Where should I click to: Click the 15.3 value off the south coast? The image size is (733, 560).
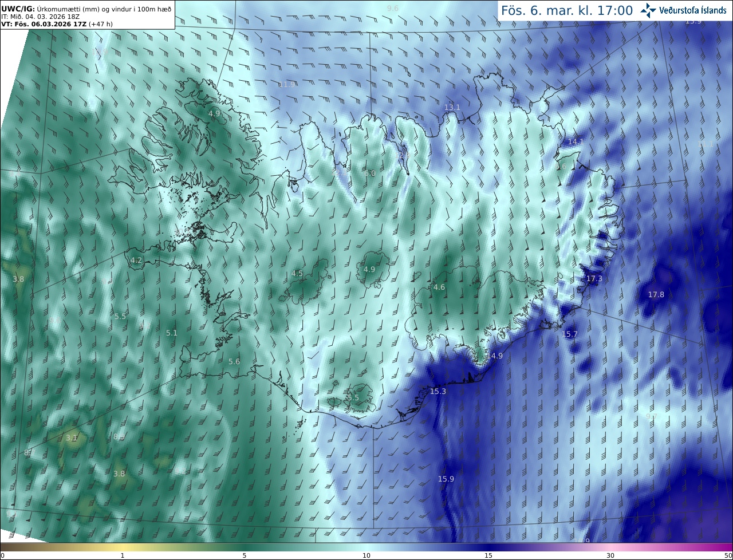[438, 391]
